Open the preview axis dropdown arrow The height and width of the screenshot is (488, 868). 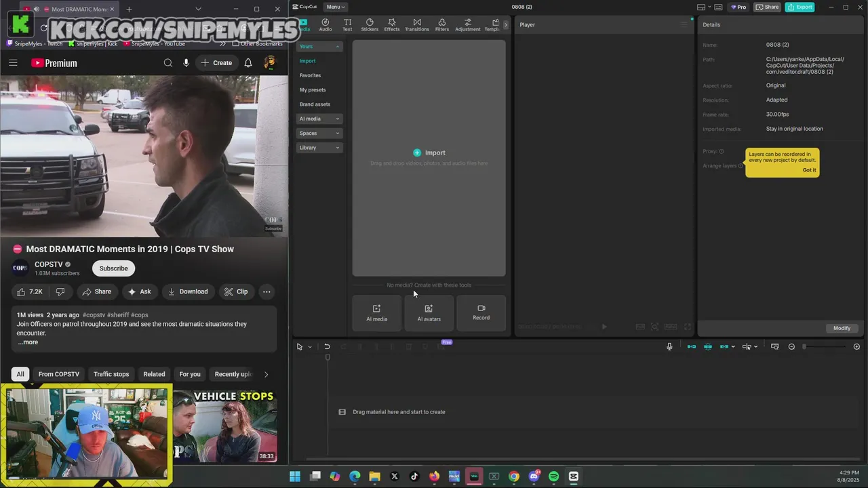coord(755,347)
